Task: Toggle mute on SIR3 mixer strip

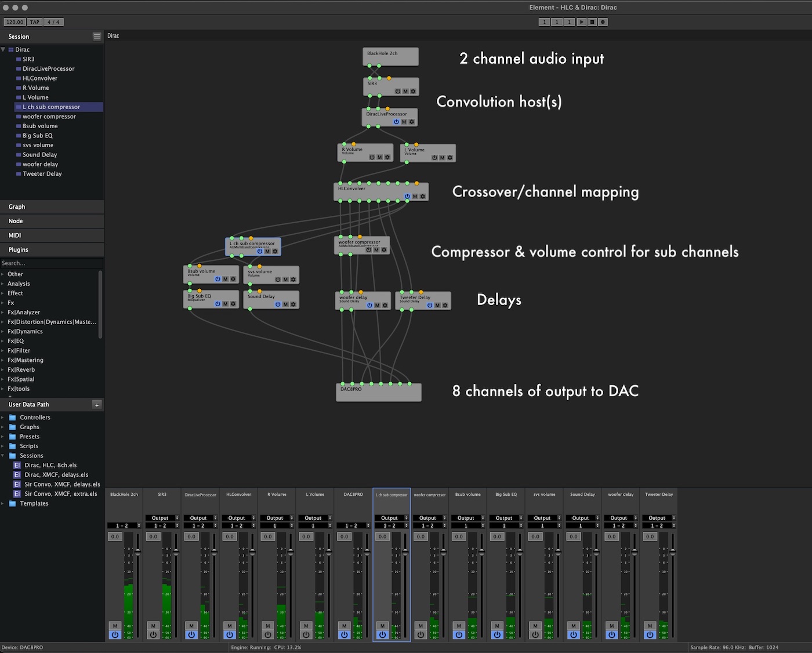Action: point(153,626)
